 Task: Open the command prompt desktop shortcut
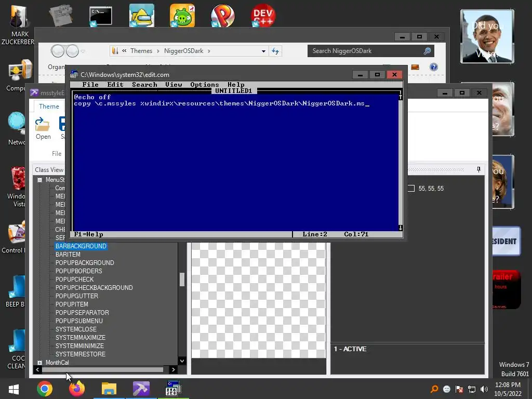(x=100, y=16)
